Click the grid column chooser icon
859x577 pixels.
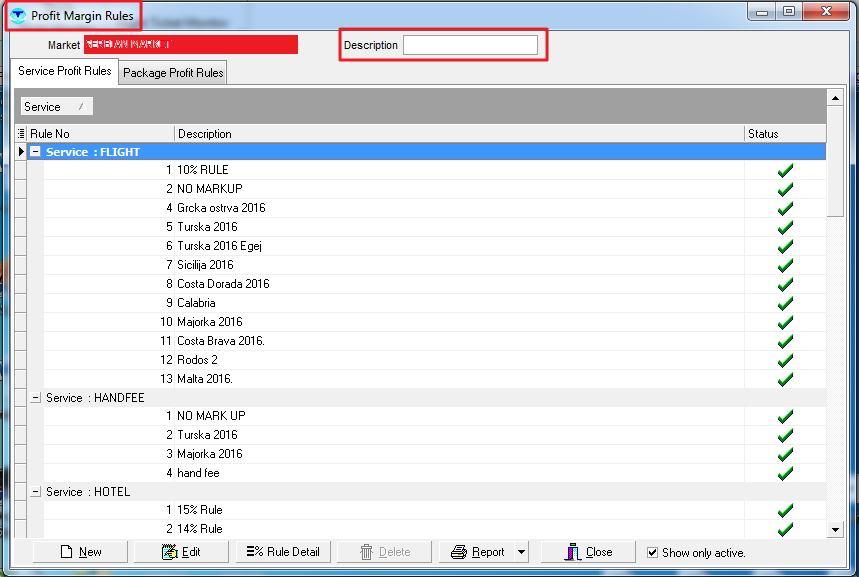(x=21, y=134)
